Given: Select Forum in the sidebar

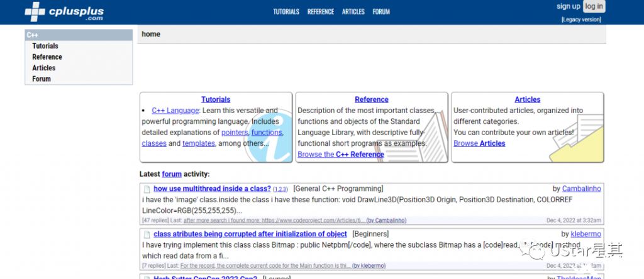Looking at the screenshot, I should click(42, 79).
